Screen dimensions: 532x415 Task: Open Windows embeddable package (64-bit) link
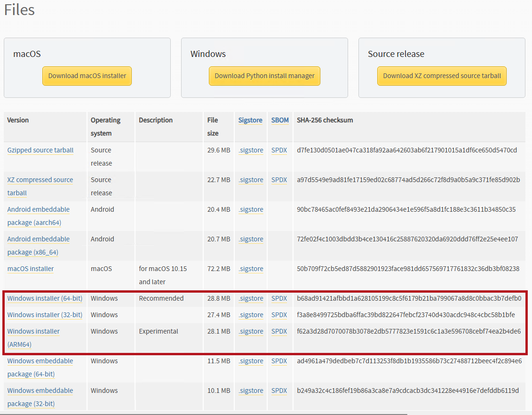[40, 361]
